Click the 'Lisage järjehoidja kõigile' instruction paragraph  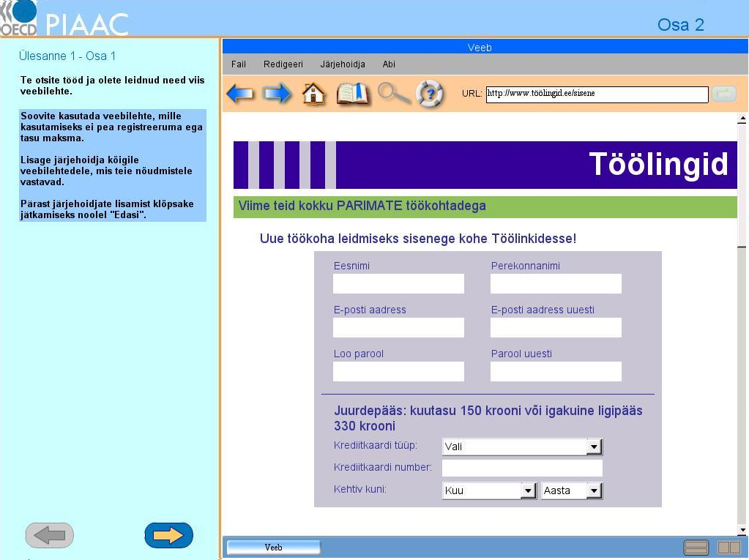click(x=106, y=171)
